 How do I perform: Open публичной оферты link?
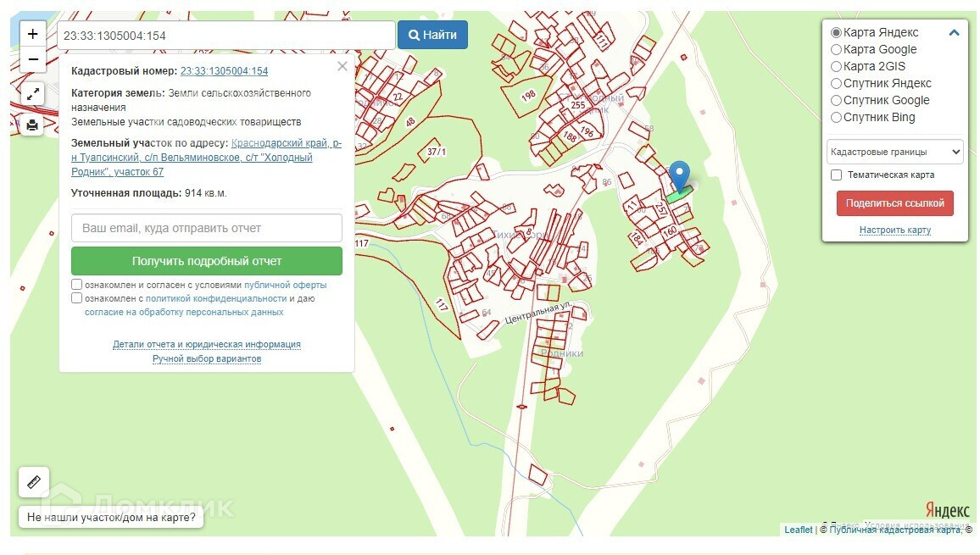coord(285,285)
